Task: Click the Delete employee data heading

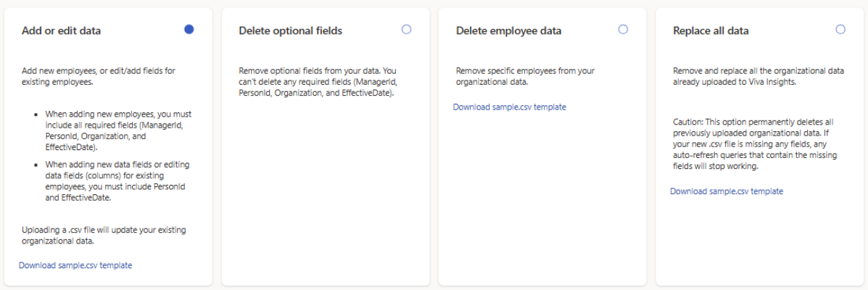Action: tap(508, 31)
